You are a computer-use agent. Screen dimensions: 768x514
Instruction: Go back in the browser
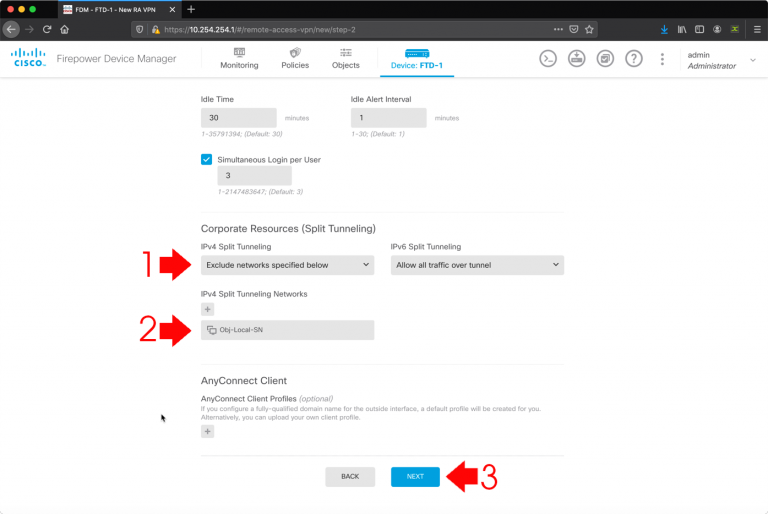(x=11, y=29)
